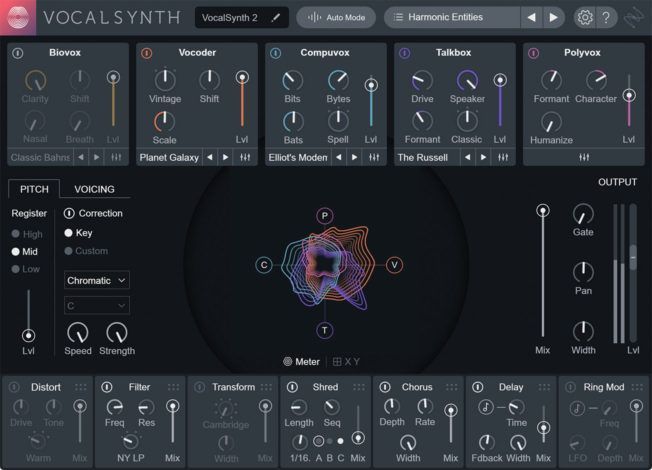652x470 pixels.
Task: Toggle the Vocoder module power button
Action: (x=146, y=53)
